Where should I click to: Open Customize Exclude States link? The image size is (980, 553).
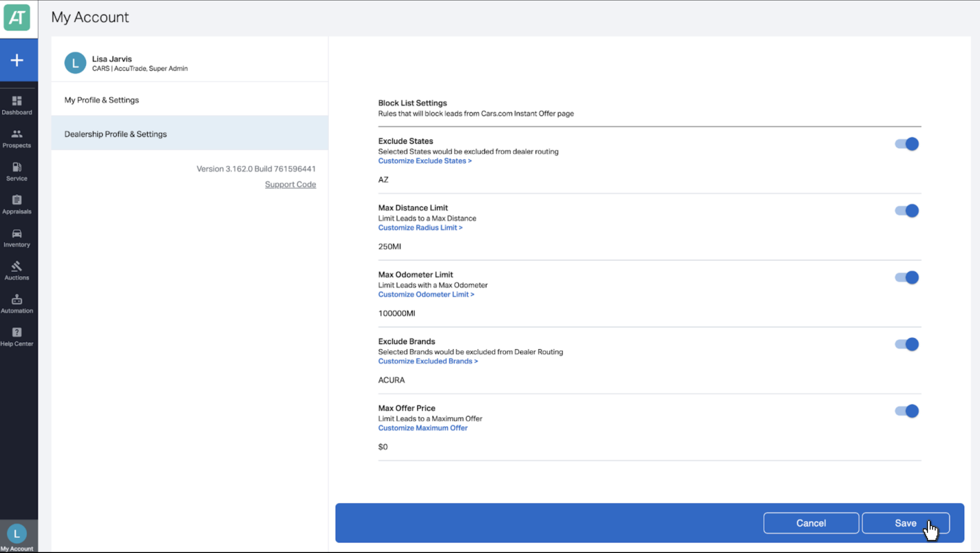pyautogui.click(x=425, y=161)
